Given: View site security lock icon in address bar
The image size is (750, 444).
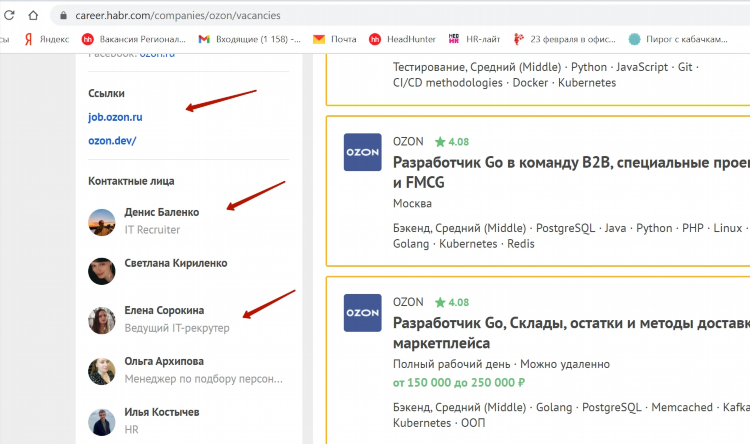Looking at the screenshot, I should click(x=63, y=15).
